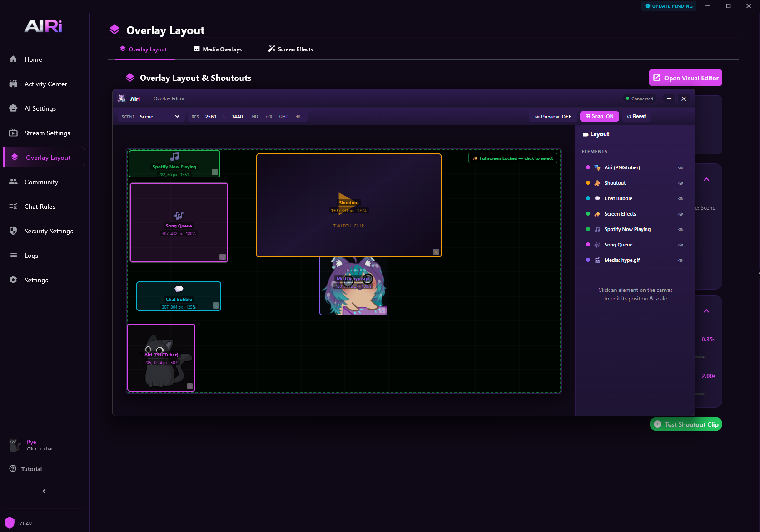Switch to the Media Overlays tab

(x=218, y=49)
